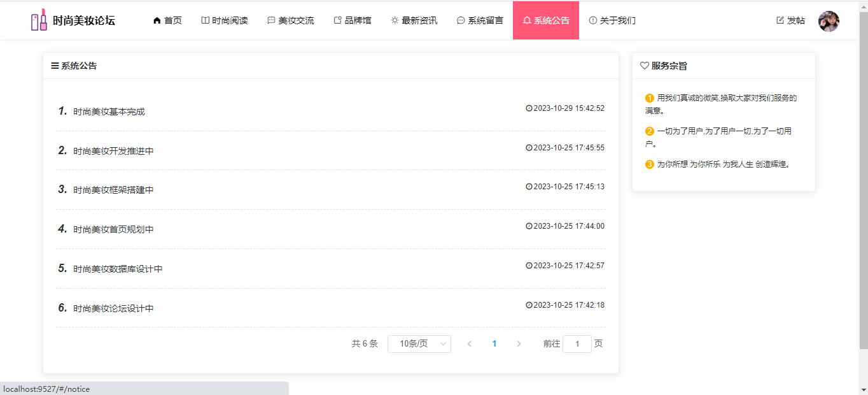This screenshot has height=395, width=868.
Task: Click the edit icon beside 发帖
Action: point(780,20)
